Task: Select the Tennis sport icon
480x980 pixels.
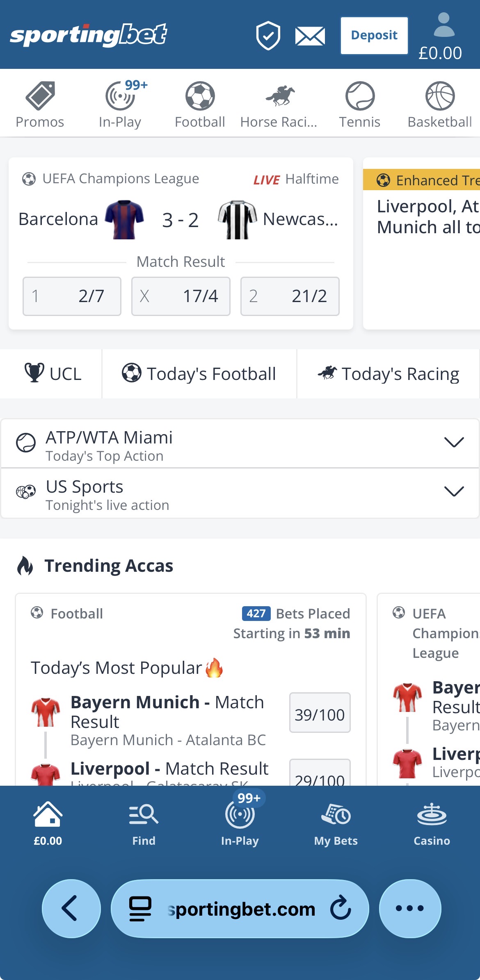Action: 360,102
